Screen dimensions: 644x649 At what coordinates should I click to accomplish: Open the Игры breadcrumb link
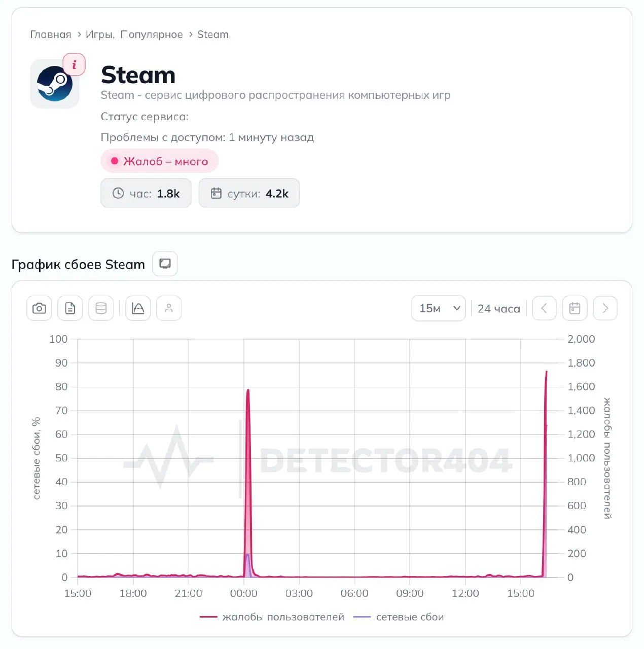pyautogui.click(x=100, y=34)
